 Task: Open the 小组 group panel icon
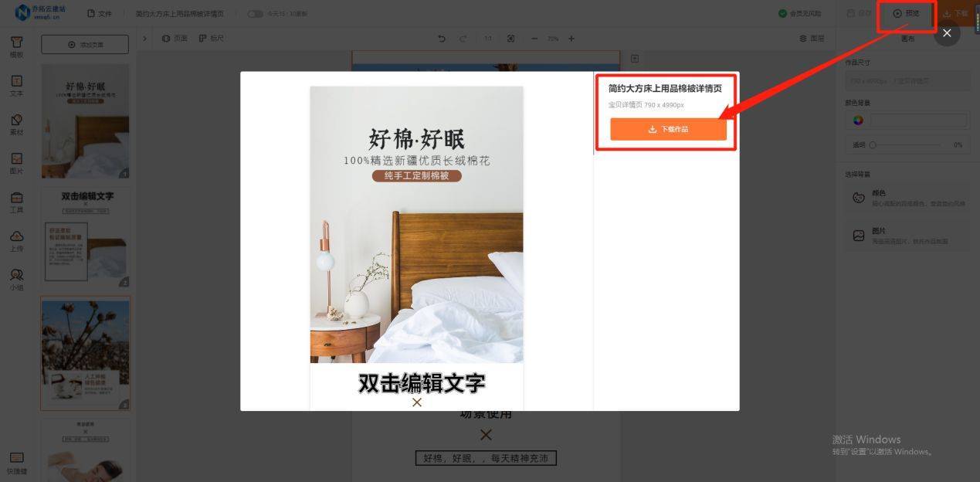pos(16,280)
